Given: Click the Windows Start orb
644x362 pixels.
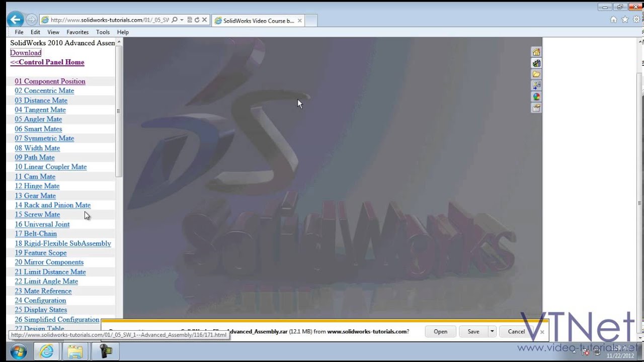Looking at the screenshot, I should tap(18, 351).
